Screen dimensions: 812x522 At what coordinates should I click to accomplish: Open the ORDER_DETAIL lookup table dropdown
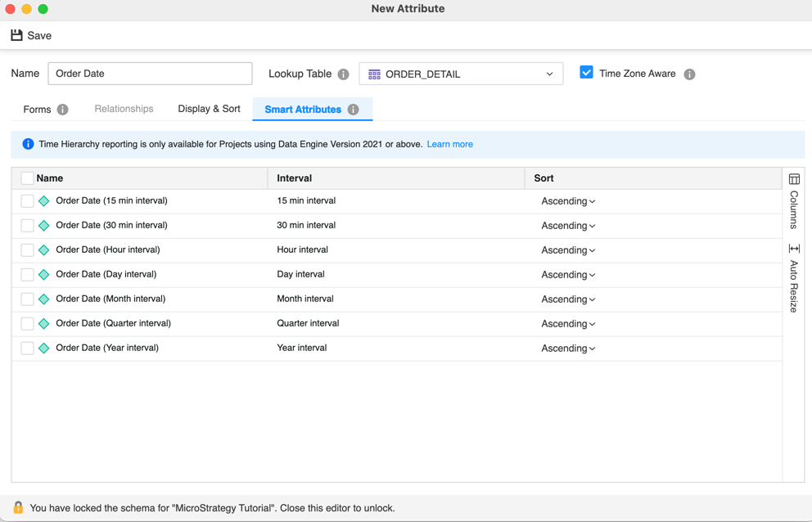point(461,74)
